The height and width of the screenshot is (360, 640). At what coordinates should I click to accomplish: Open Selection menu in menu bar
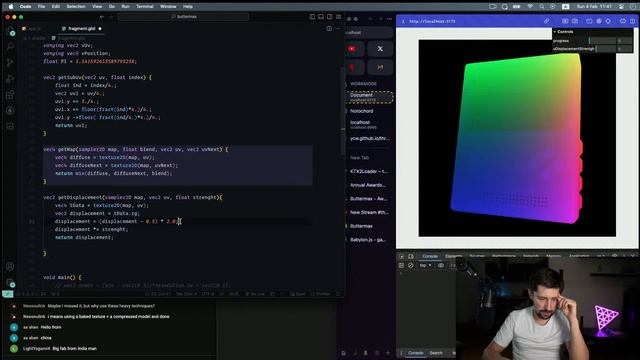tap(76, 7)
